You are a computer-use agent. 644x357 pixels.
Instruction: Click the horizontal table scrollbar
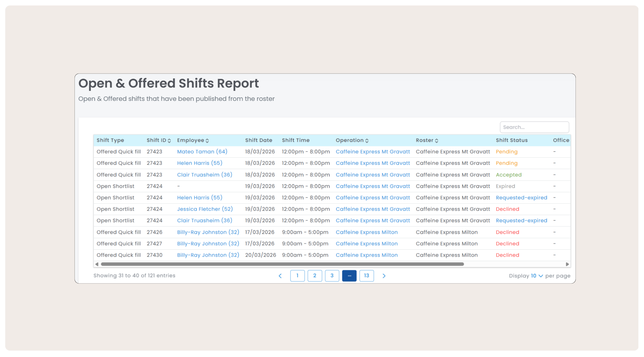click(282, 264)
